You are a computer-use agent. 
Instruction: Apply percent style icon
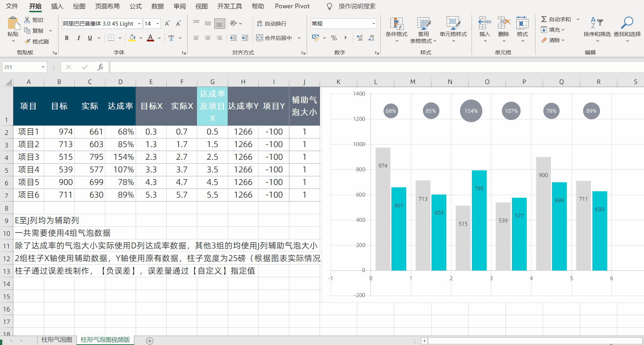(x=334, y=38)
